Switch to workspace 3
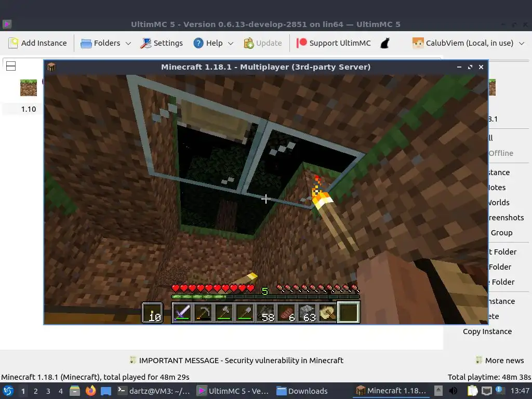Screen dimensions: 532x399 click(x=48, y=391)
